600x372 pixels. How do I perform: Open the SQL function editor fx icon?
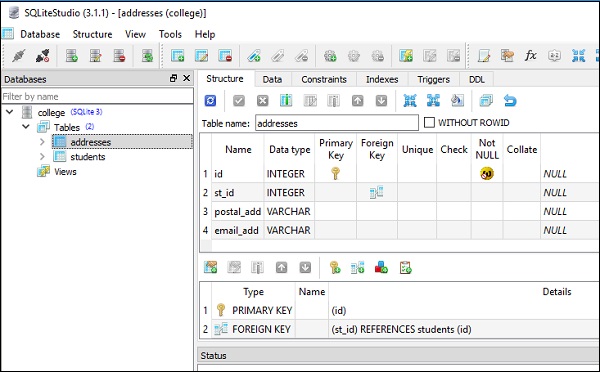coord(531,56)
